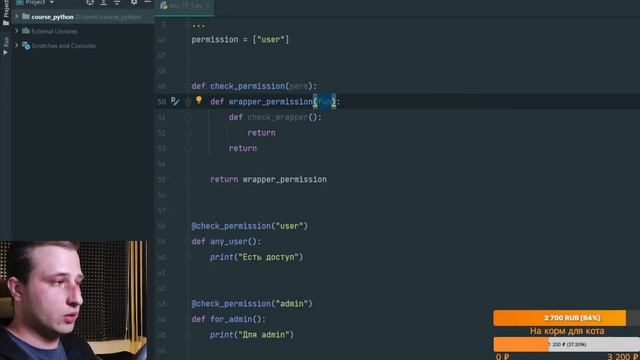Click line number 50 in gutter
640x360 pixels.
click(162, 102)
